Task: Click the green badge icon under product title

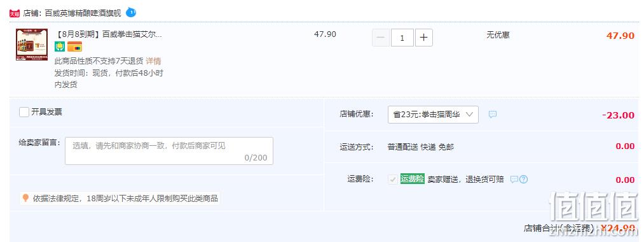Action: point(60,46)
